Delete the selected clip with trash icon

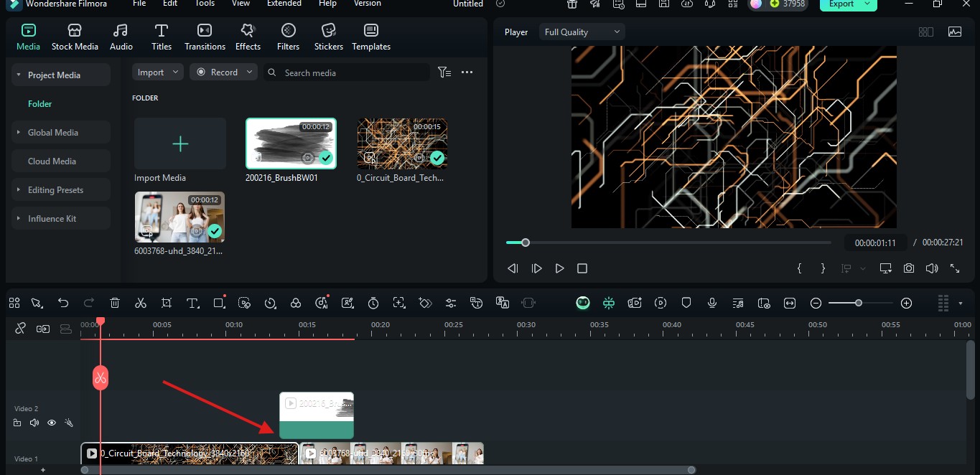pos(115,304)
